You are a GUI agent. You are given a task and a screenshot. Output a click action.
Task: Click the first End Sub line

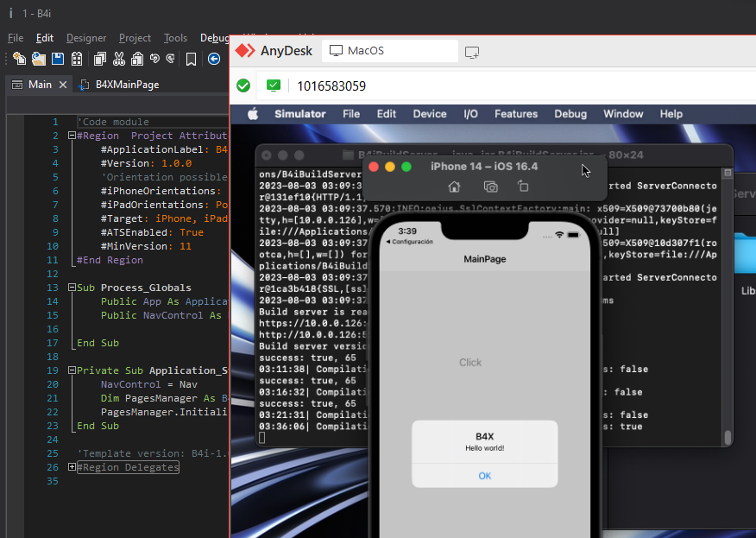tap(98, 343)
